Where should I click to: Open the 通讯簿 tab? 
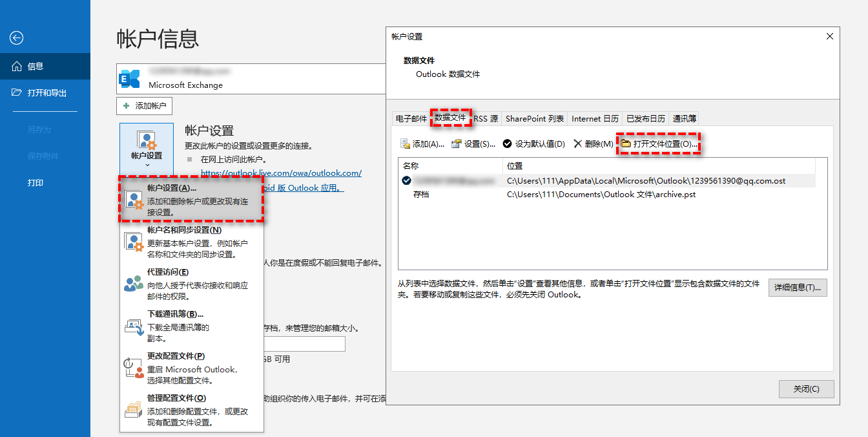click(685, 119)
